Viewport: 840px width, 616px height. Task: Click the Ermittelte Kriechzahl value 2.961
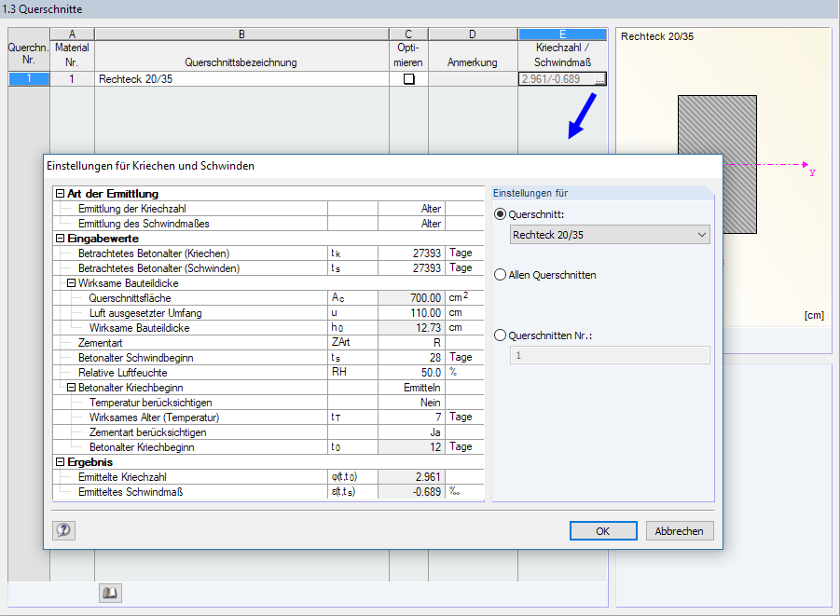411,477
